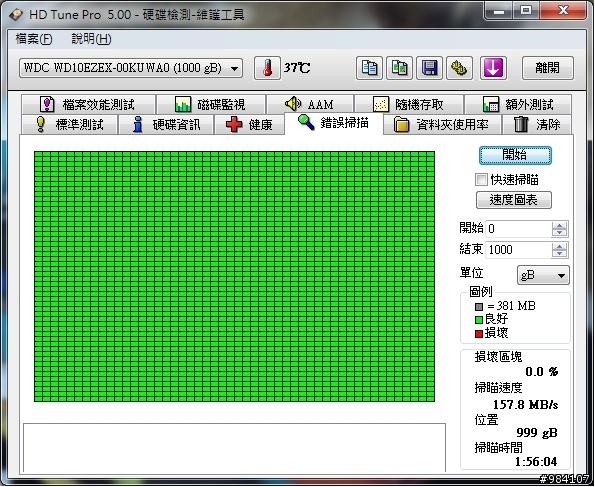This screenshot has height=487, width=595.
Task: Save results with the floppy disk icon
Action: click(x=429, y=68)
